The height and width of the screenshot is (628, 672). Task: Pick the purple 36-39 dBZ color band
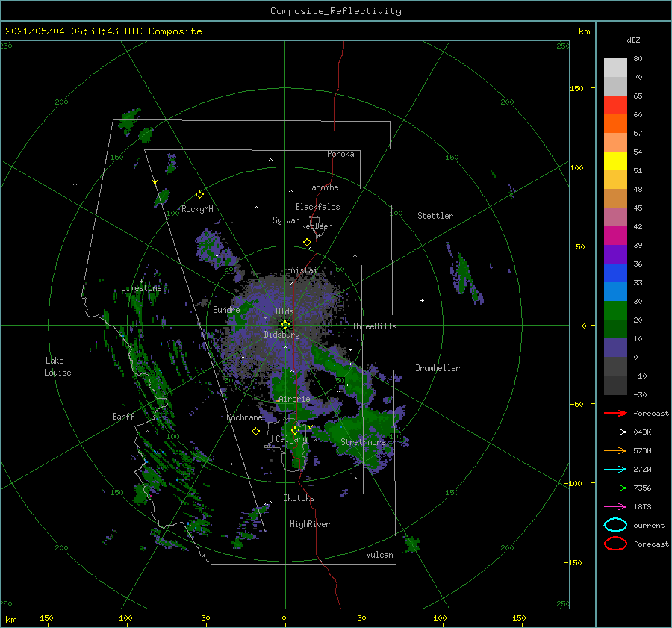point(615,255)
